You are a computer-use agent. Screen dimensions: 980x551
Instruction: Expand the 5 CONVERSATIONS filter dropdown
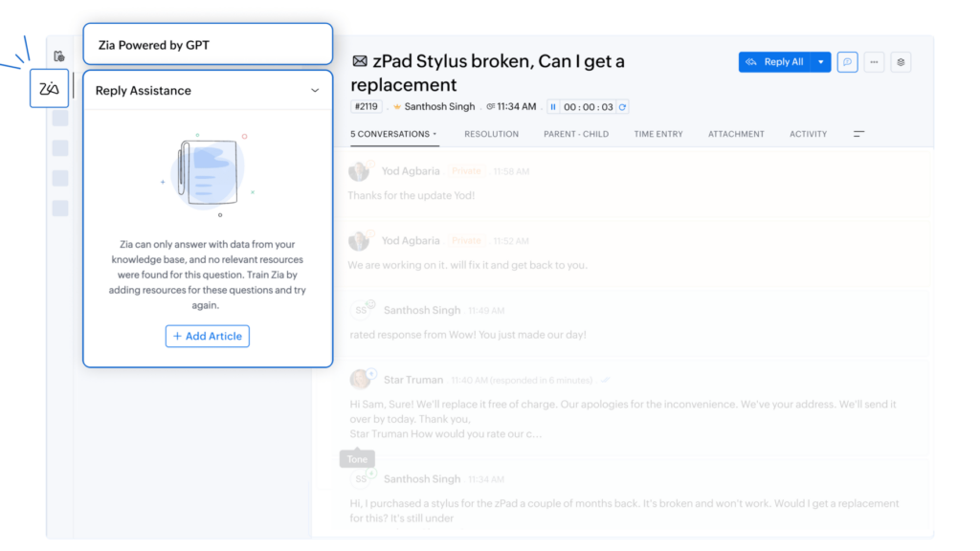click(393, 134)
